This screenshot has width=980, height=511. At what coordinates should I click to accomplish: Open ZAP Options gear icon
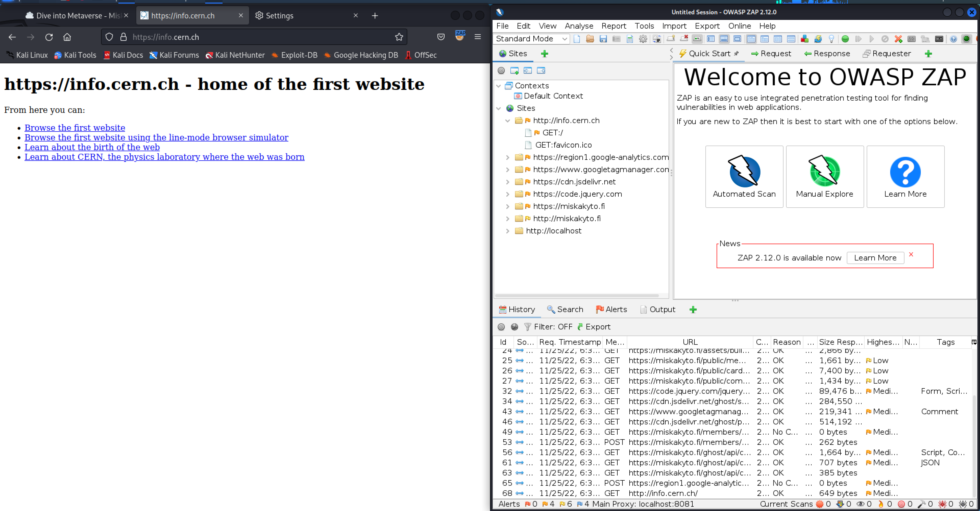(643, 39)
